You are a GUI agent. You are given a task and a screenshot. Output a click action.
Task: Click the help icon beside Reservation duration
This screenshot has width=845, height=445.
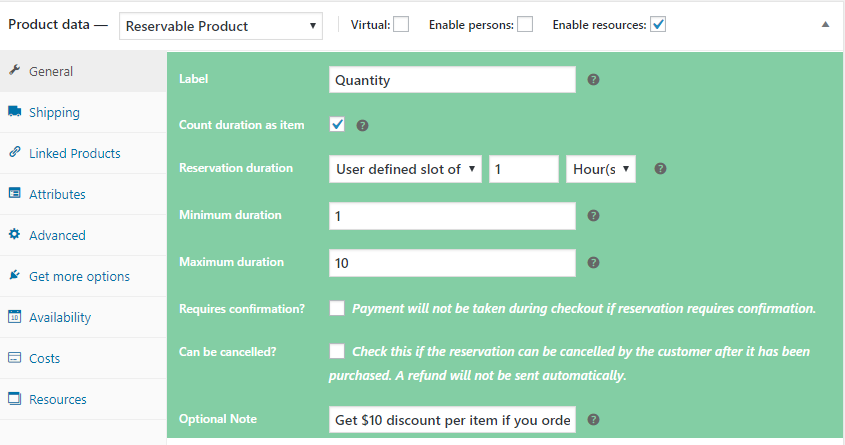point(660,169)
